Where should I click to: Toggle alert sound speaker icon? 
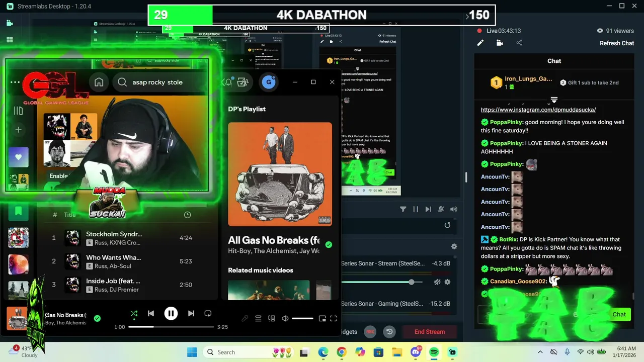[454, 209]
